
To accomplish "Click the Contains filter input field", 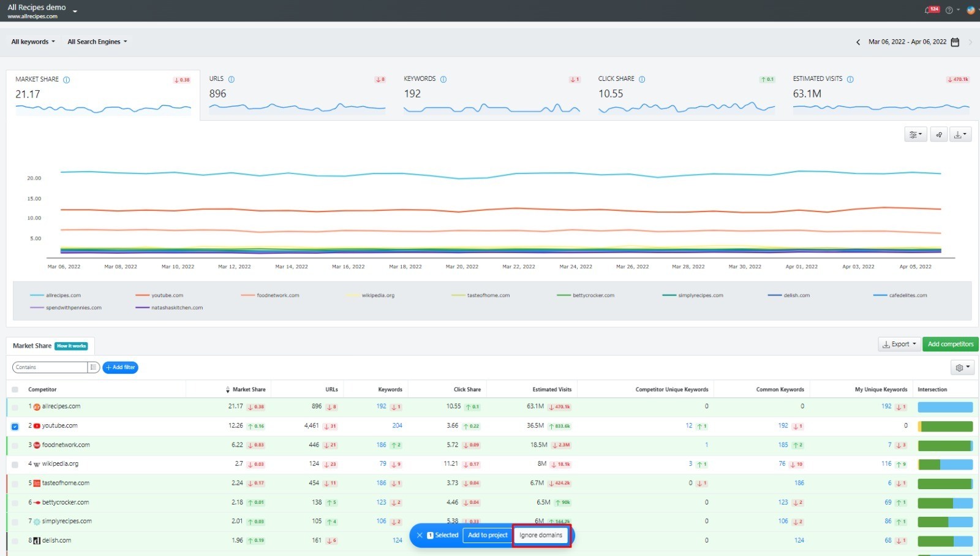I will [x=50, y=367].
